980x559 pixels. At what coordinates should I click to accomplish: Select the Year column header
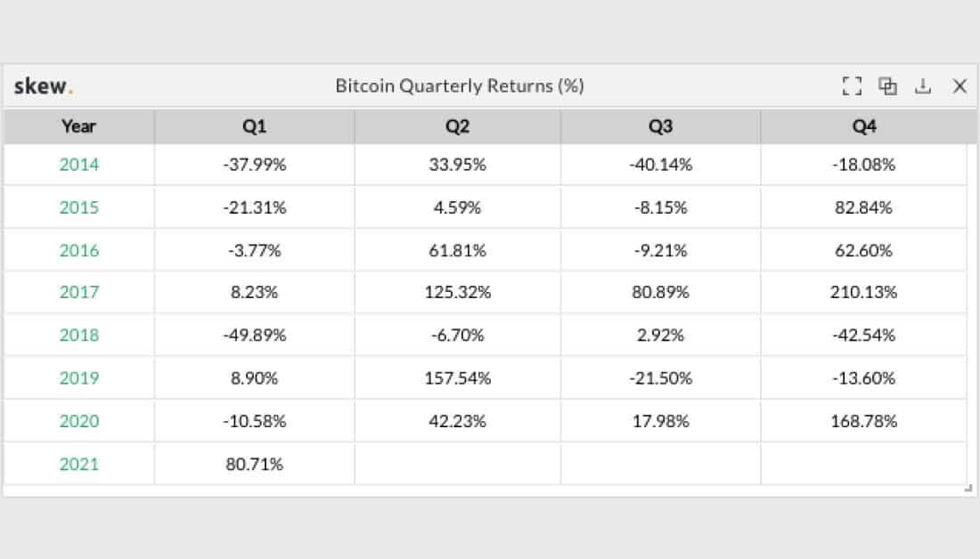coord(78,126)
